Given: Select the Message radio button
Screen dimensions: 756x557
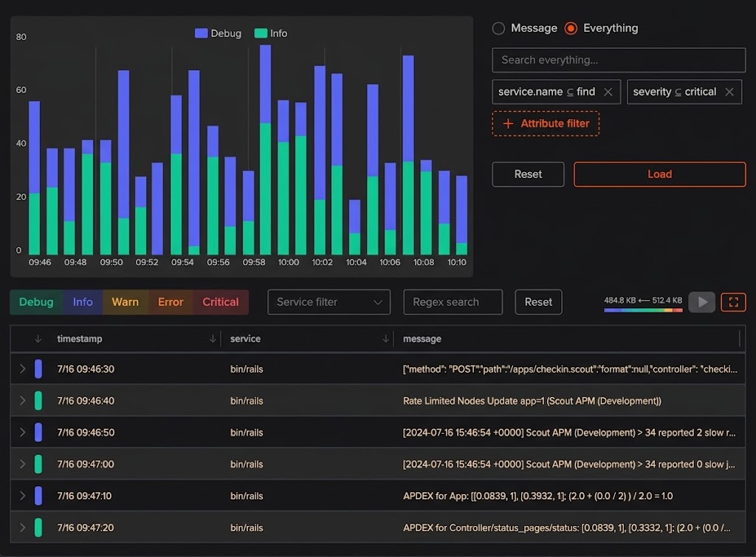Looking at the screenshot, I should click(x=498, y=29).
